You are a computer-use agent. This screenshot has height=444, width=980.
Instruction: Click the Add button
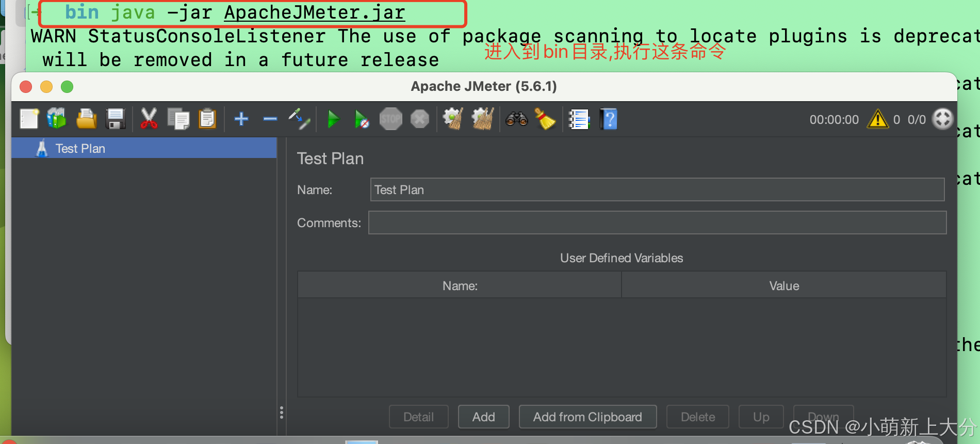tap(483, 417)
